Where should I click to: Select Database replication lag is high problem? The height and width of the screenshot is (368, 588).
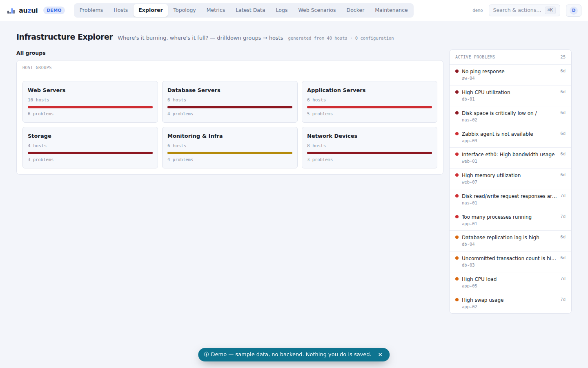[510, 241]
